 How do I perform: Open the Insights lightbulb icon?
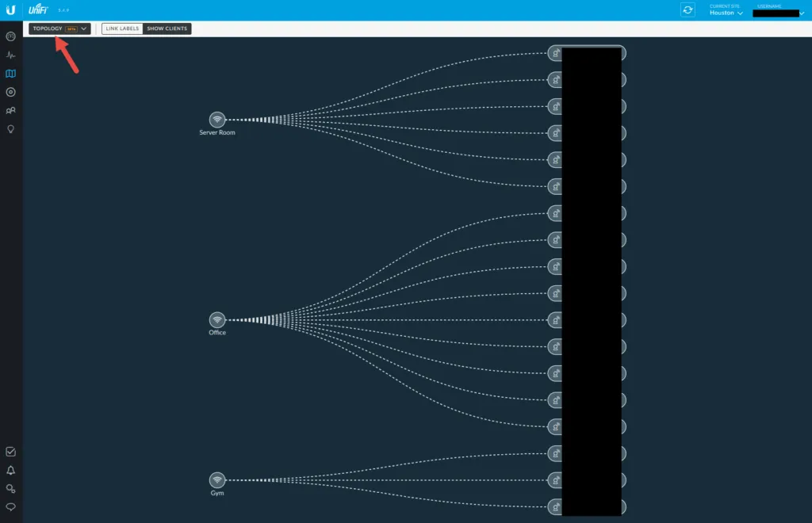pos(11,129)
